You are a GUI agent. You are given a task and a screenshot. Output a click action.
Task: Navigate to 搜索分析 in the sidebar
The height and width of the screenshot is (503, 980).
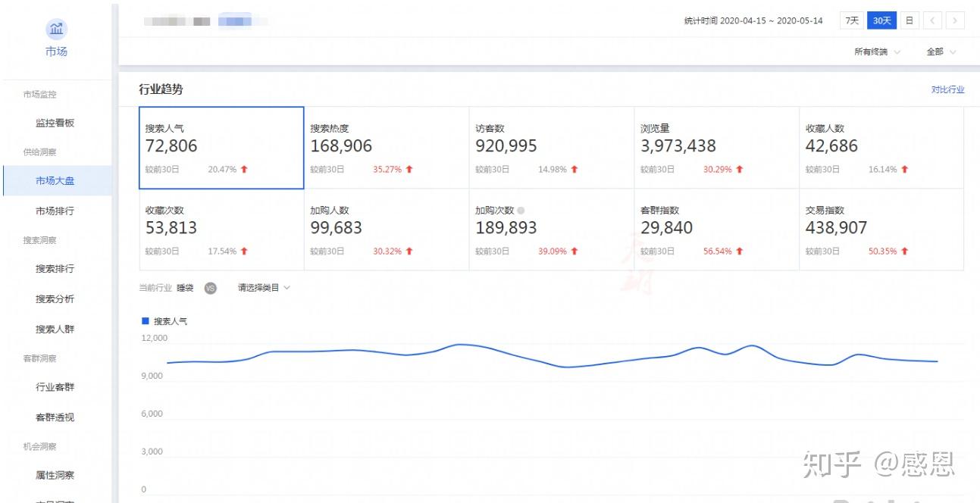[x=55, y=299]
